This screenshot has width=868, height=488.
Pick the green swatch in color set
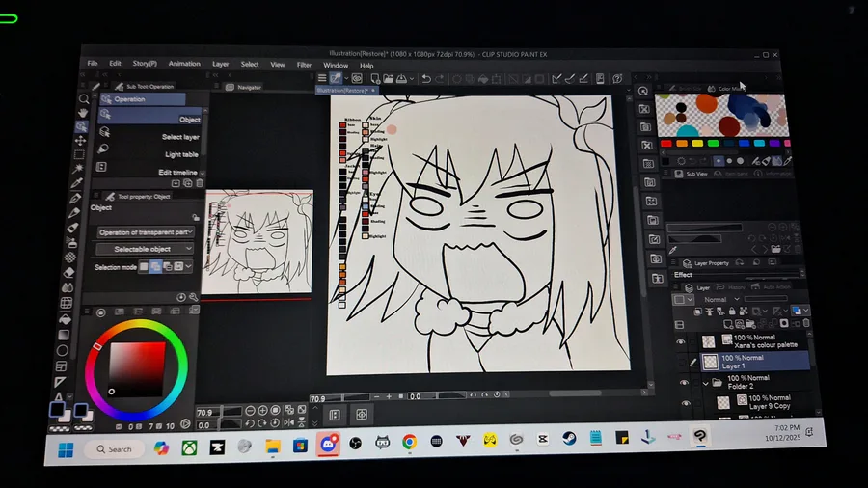(x=713, y=144)
